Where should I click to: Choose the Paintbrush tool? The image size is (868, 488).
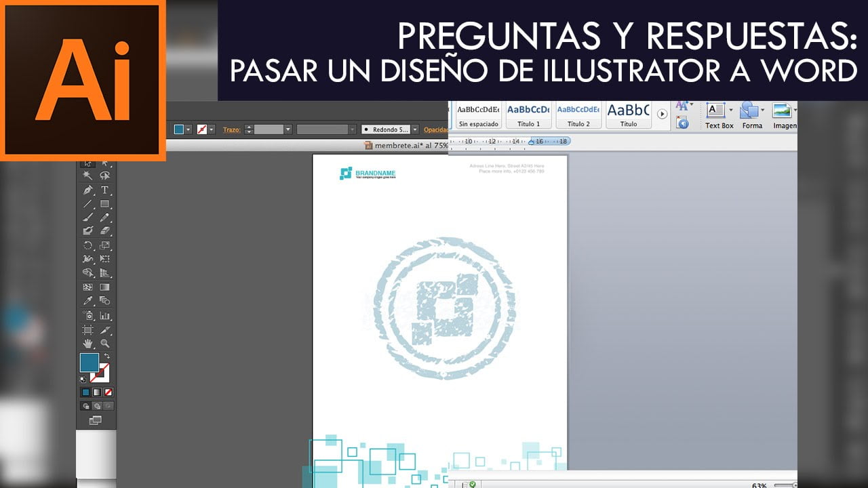click(88, 218)
